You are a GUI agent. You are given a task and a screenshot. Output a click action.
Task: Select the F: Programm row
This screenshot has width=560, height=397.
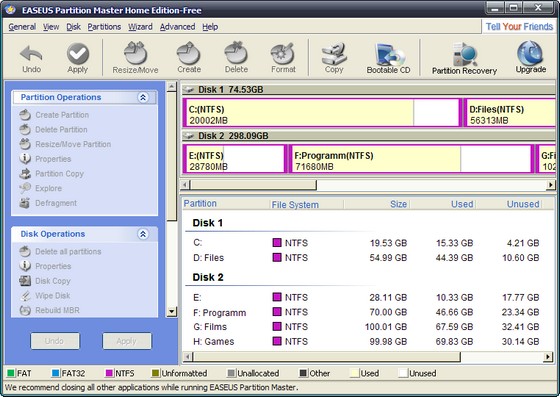pyautogui.click(x=366, y=312)
